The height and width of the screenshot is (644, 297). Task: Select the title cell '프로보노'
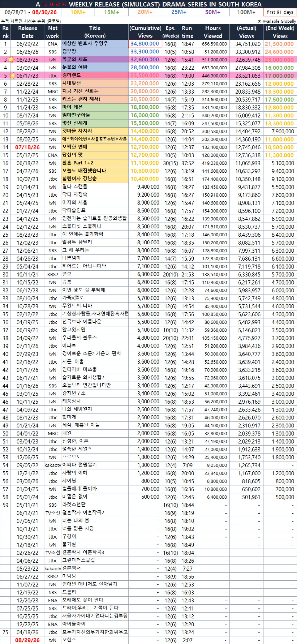[95, 457]
